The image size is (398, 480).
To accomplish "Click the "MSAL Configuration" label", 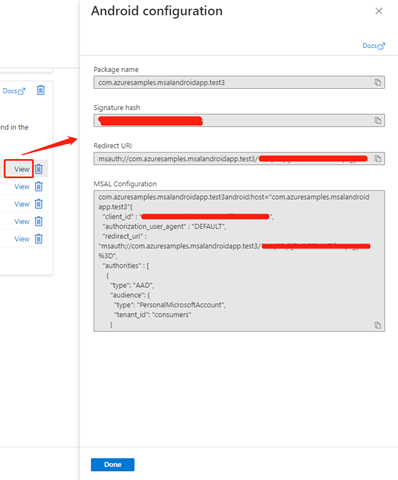I will click(x=125, y=184).
